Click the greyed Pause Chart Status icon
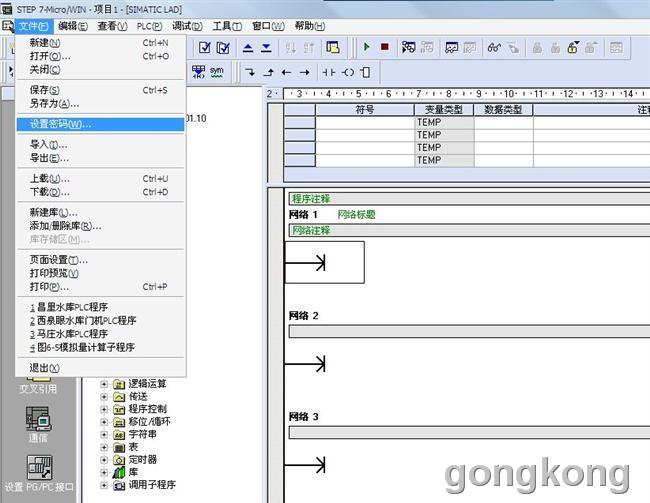650x503 pixels. (470, 48)
